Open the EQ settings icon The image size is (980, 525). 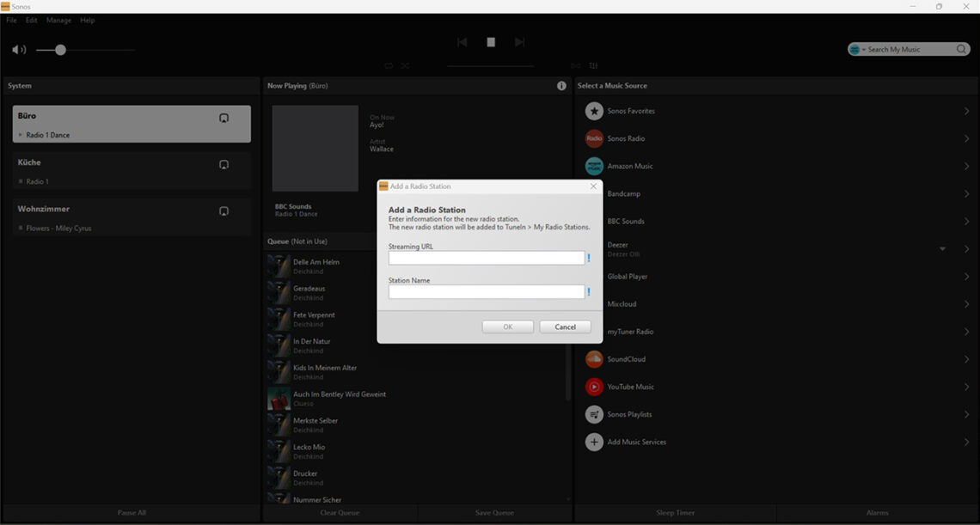pos(593,65)
